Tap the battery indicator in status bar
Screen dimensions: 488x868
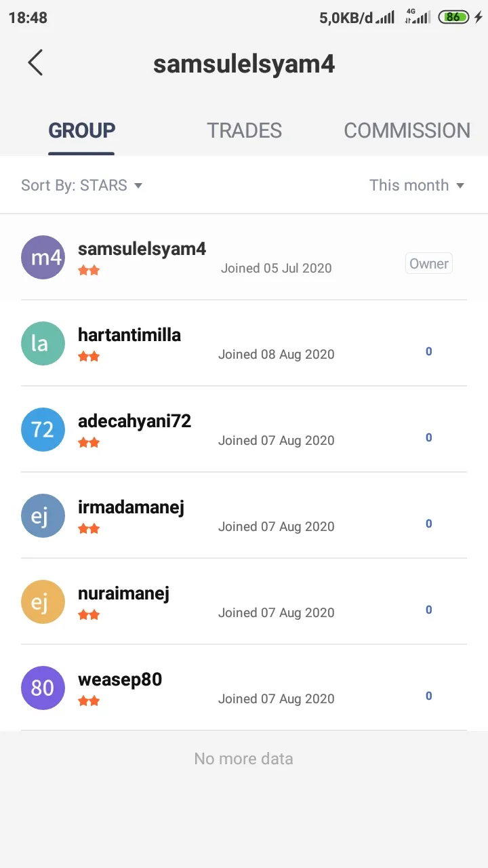pos(453,17)
